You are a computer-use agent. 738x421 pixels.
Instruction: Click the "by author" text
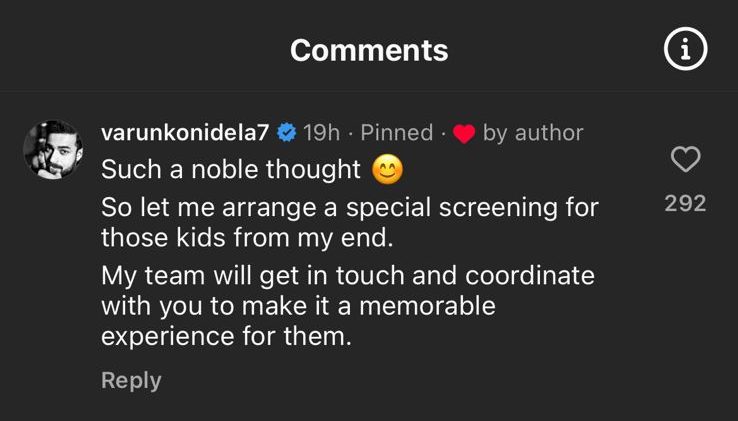(x=532, y=133)
